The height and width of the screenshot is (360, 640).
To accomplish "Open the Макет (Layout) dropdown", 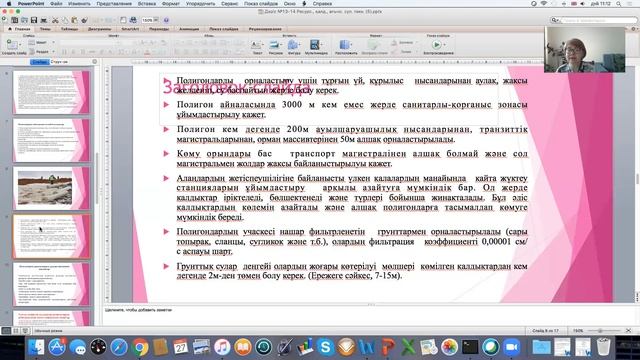I will tap(42, 42).
